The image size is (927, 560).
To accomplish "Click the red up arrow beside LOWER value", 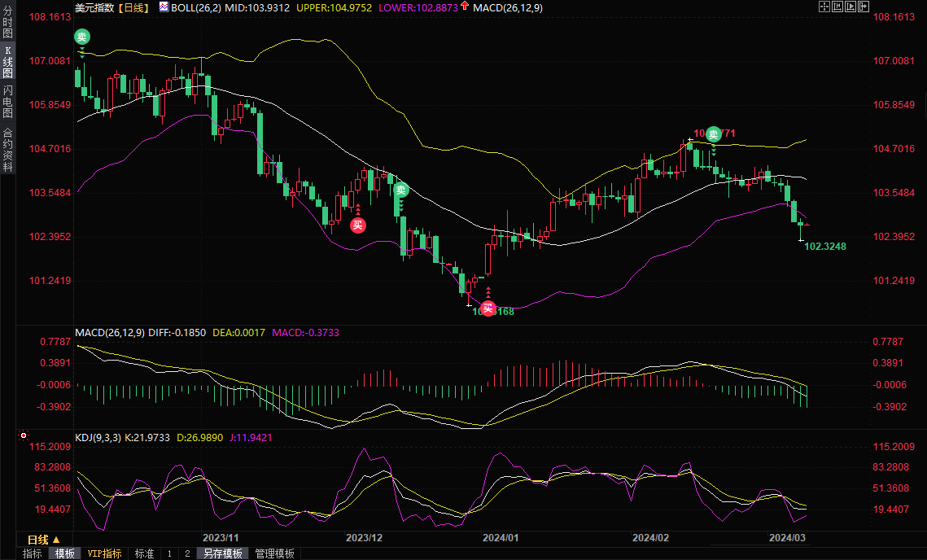I will (x=464, y=7).
